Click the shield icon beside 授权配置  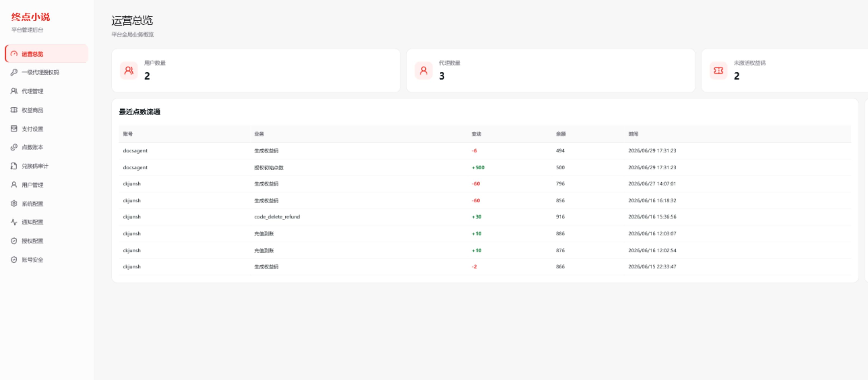tap(14, 241)
